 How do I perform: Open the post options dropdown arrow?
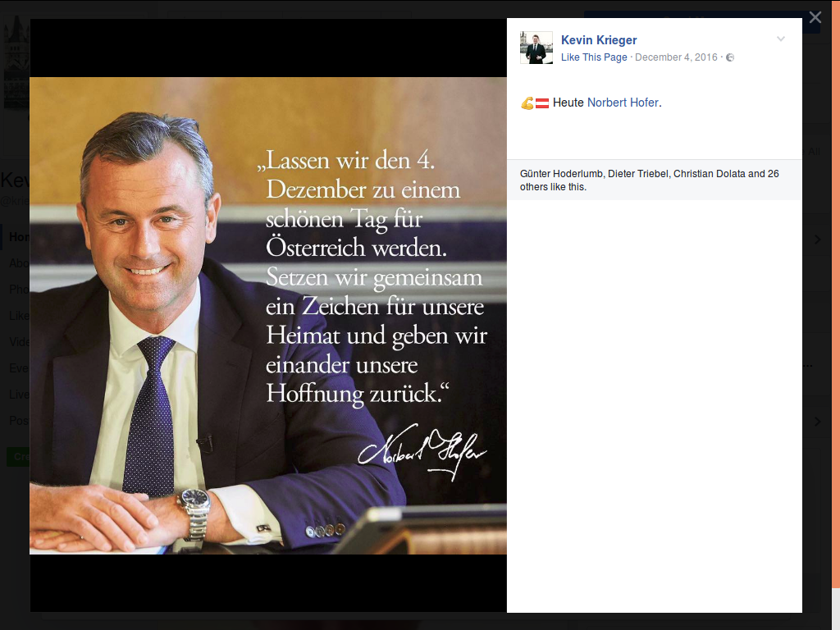pyautogui.click(x=781, y=39)
